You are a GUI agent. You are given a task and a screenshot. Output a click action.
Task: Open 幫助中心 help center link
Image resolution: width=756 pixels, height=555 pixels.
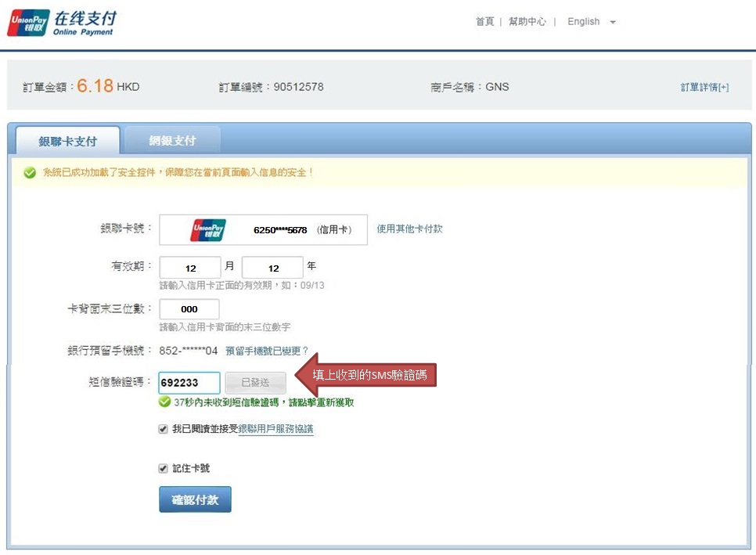pos(527,22)
